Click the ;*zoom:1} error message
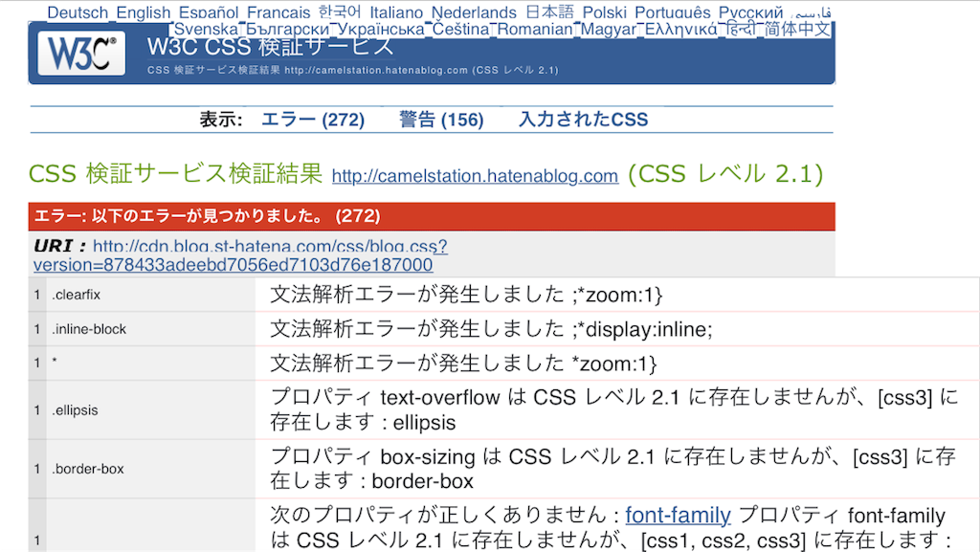 tap(466, 295)
